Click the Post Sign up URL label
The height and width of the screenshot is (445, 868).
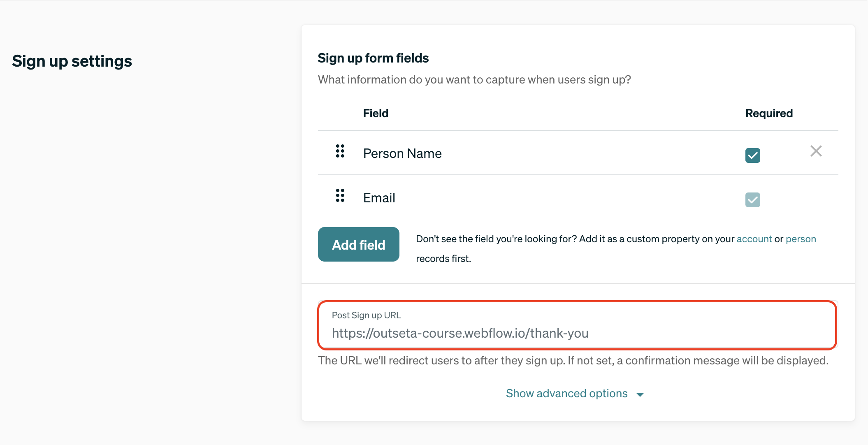pos(366,315)
